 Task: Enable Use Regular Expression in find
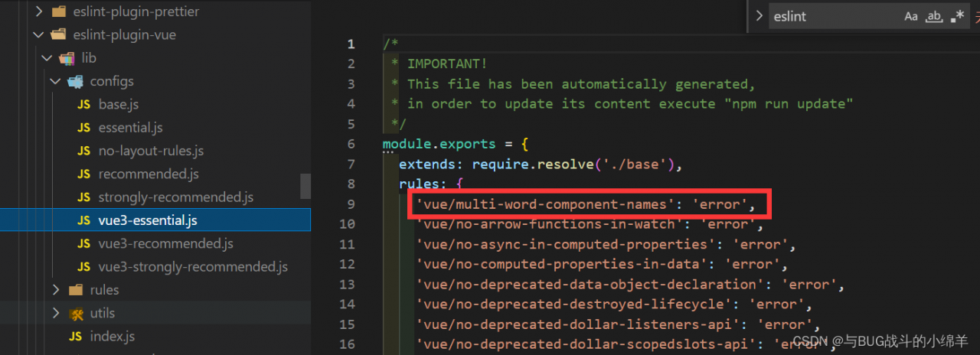[957, 16]
